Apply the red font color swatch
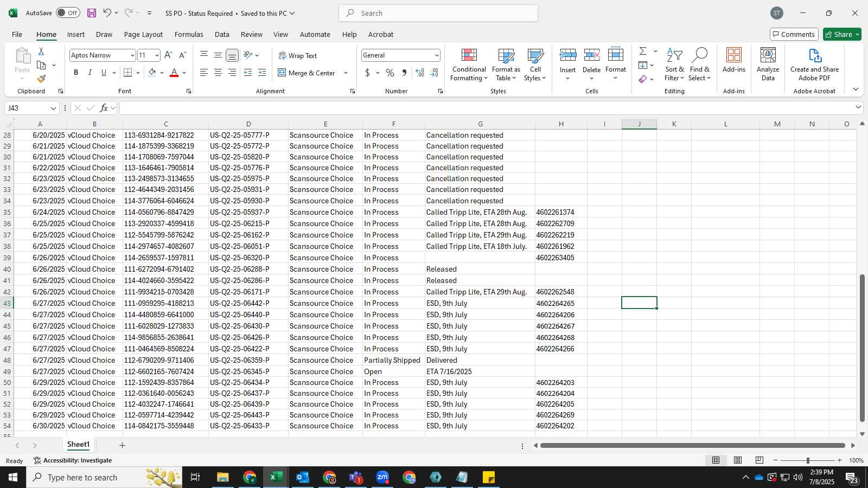Viewport: 868px width, 488px height. tap(174, 73)
